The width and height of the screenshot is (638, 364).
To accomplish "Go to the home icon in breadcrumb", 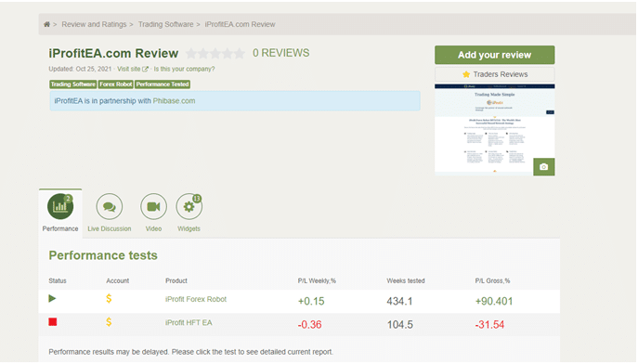I will [x=46, y=24].
